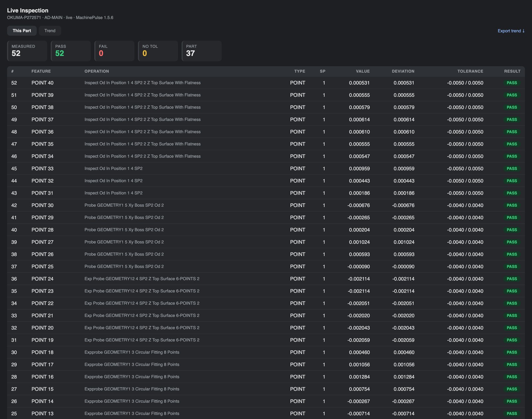This screenshot has height=419, width=532.
Task: Open the PART 37 summary card
Action: pos(201,51)
